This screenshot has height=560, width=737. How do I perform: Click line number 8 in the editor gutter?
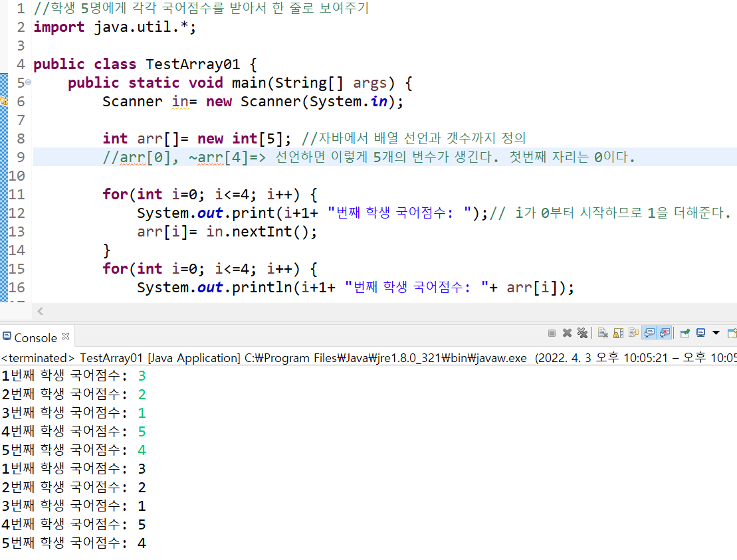21,139
